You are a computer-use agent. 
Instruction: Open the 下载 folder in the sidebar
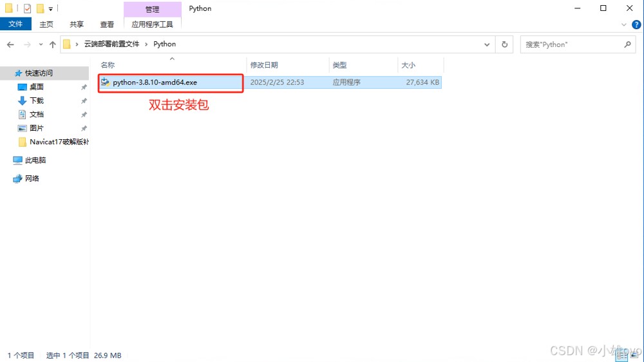tap(37, 100)
